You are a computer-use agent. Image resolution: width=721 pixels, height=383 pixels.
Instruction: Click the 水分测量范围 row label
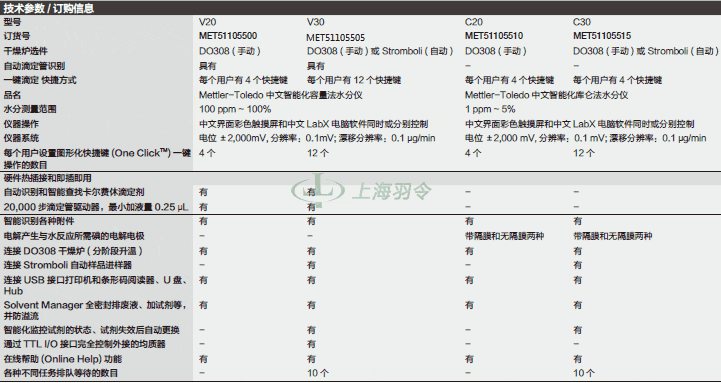(x=30, y=109)
